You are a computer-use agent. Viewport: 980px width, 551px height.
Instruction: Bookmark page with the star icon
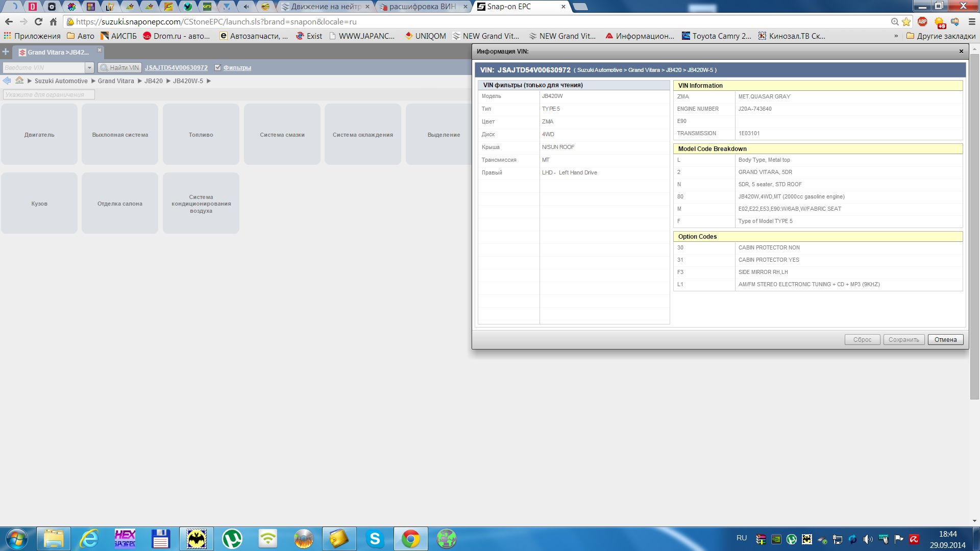pos(906,22)
